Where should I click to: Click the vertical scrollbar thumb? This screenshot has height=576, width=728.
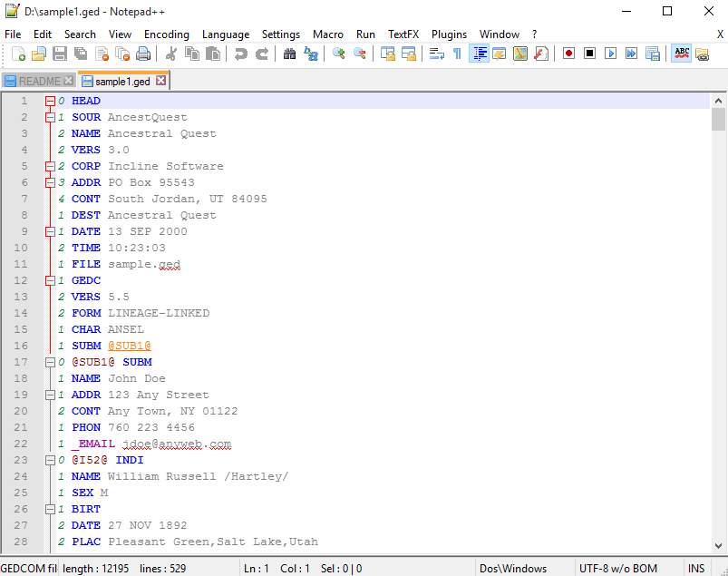[x=718, y=120]
